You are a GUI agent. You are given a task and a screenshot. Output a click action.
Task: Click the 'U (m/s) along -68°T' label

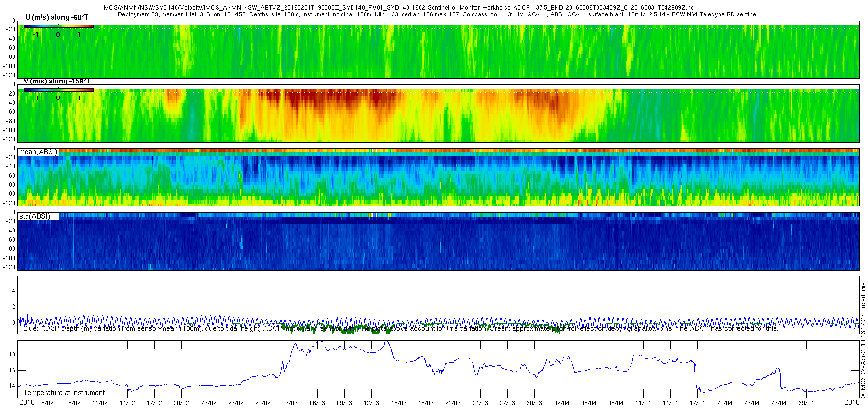click(56, 17)
